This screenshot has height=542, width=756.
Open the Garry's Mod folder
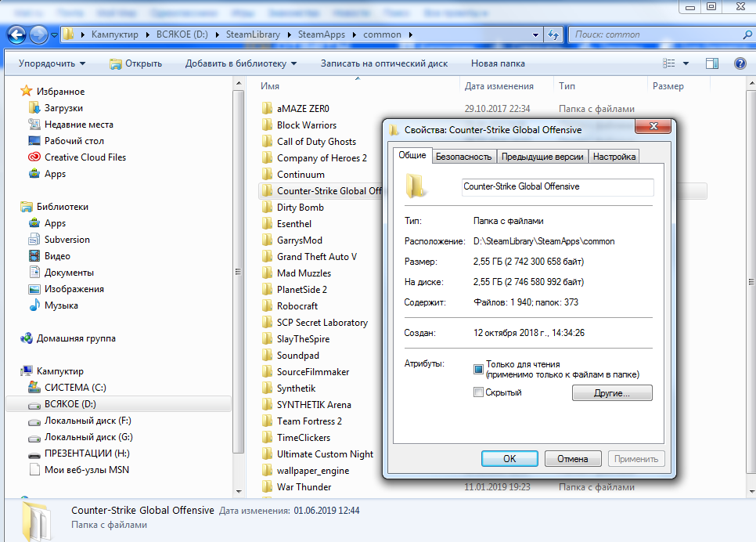point(299,240)
